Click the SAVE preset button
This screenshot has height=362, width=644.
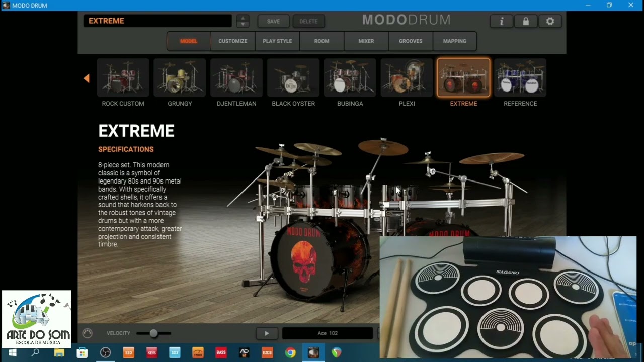pyautogui.click(x=274, y=21)
